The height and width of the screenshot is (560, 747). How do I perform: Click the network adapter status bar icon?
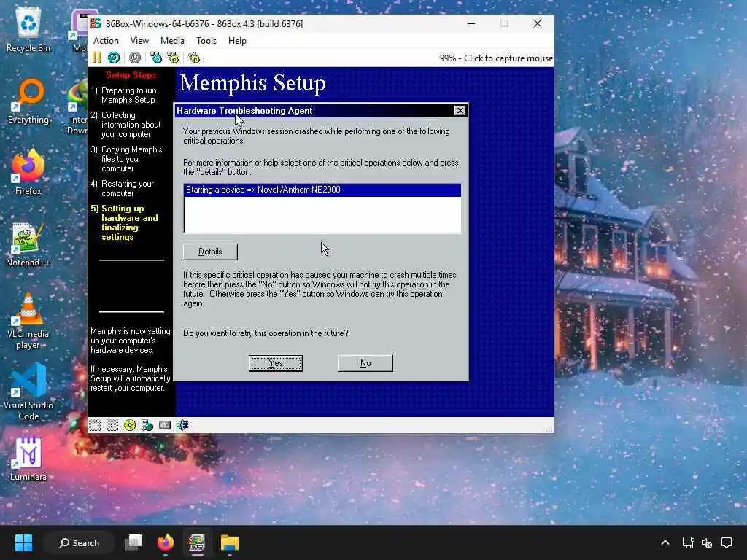coord(147,425)
